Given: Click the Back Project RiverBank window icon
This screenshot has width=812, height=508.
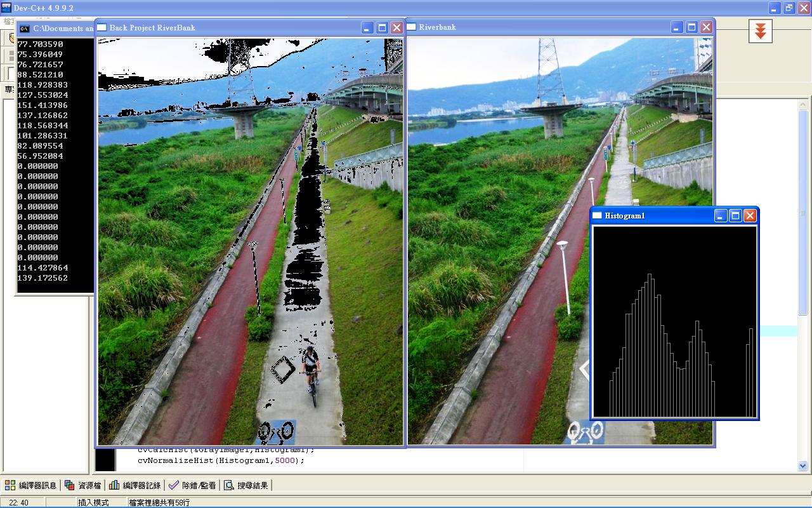Looking at the screenshot, I should 101,27.
